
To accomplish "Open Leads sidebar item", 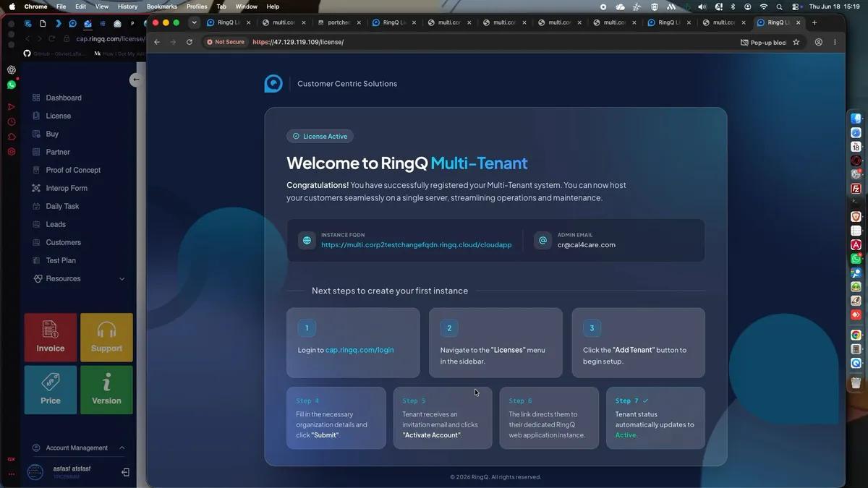I will click(x=49, y=224).
